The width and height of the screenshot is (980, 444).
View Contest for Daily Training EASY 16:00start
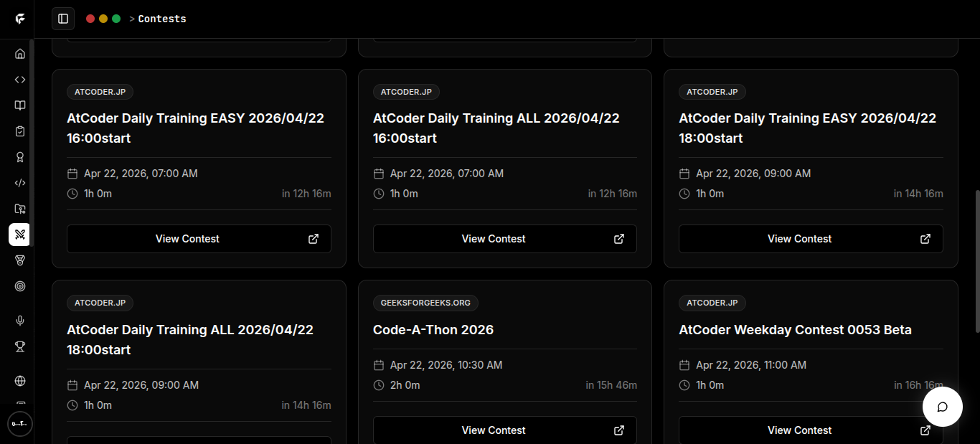point(199,239)
